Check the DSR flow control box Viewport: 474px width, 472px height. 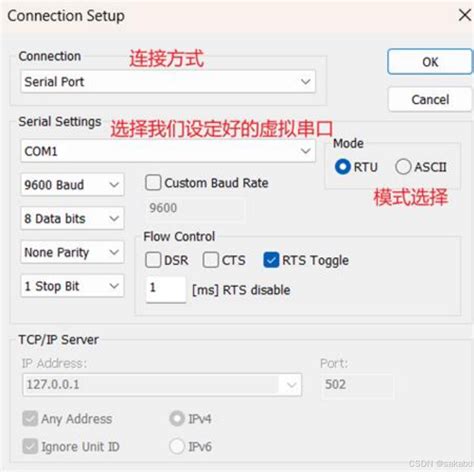coord(153,260)
